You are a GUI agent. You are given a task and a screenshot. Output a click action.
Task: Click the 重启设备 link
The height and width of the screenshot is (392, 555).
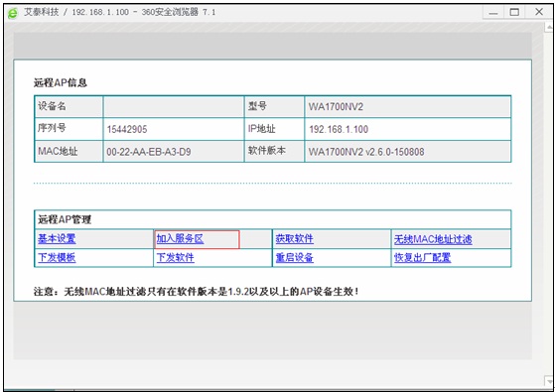(x=294, y=257)
